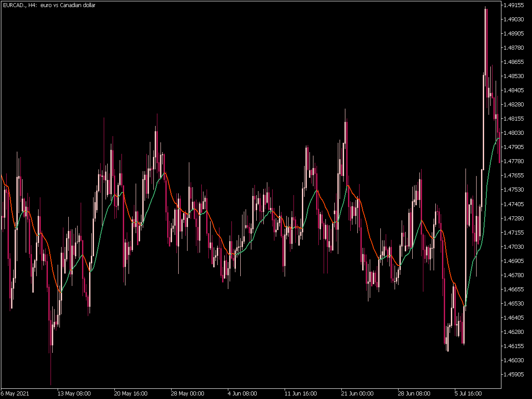Click price label 1.46905
The width and height of the screenshot is (532, 399).
[514, 261]
